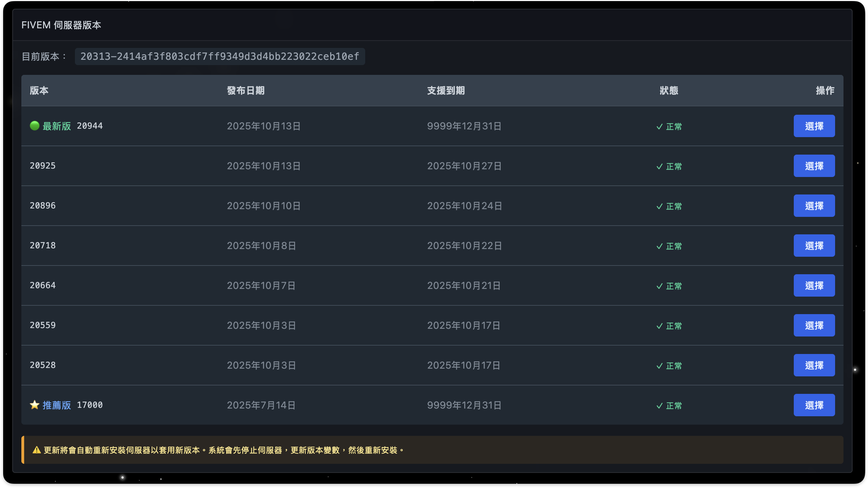Click the 狀態 column header

click(669, 91)
